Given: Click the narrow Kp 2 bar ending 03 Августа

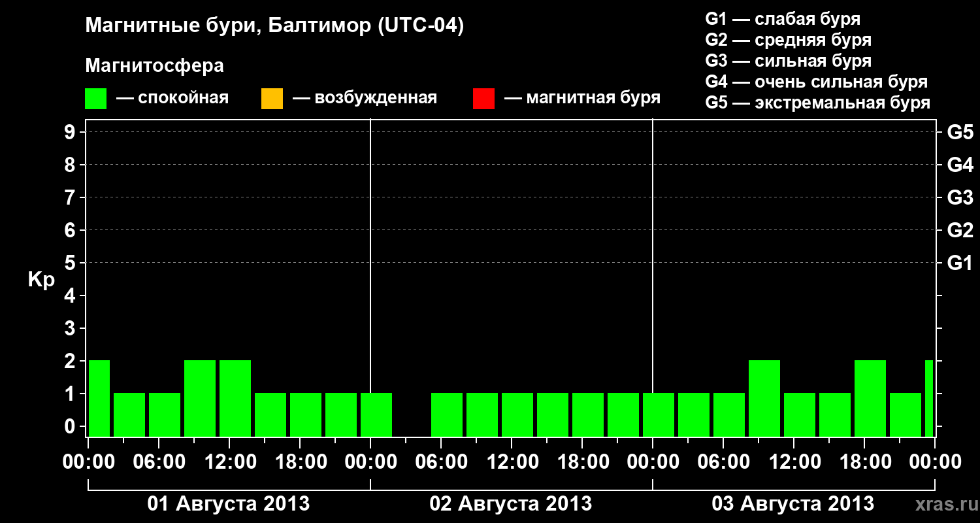Looking at the screenshot, I should 929,398.
